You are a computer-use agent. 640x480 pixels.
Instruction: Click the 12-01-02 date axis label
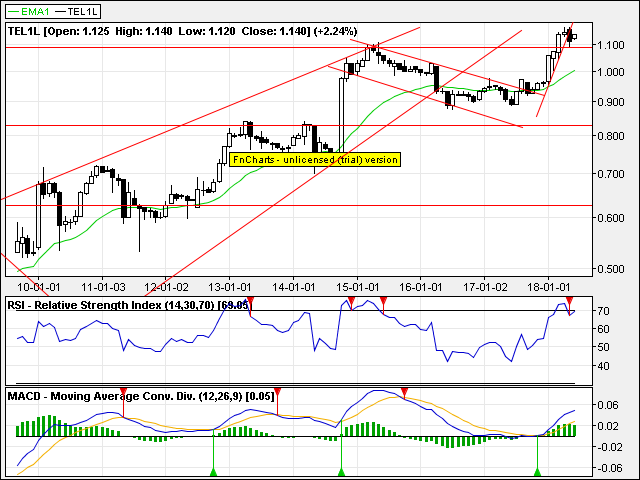pyautogui.click(x=167, y=287)
